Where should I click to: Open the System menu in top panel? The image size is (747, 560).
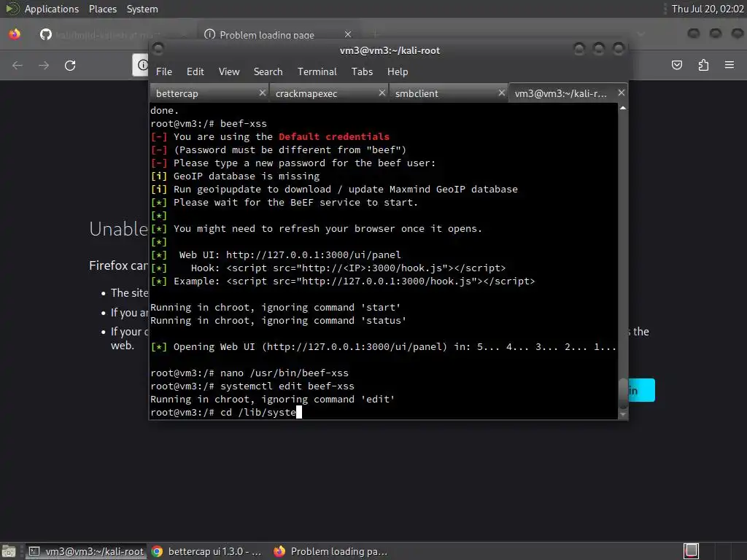(142, 9)
